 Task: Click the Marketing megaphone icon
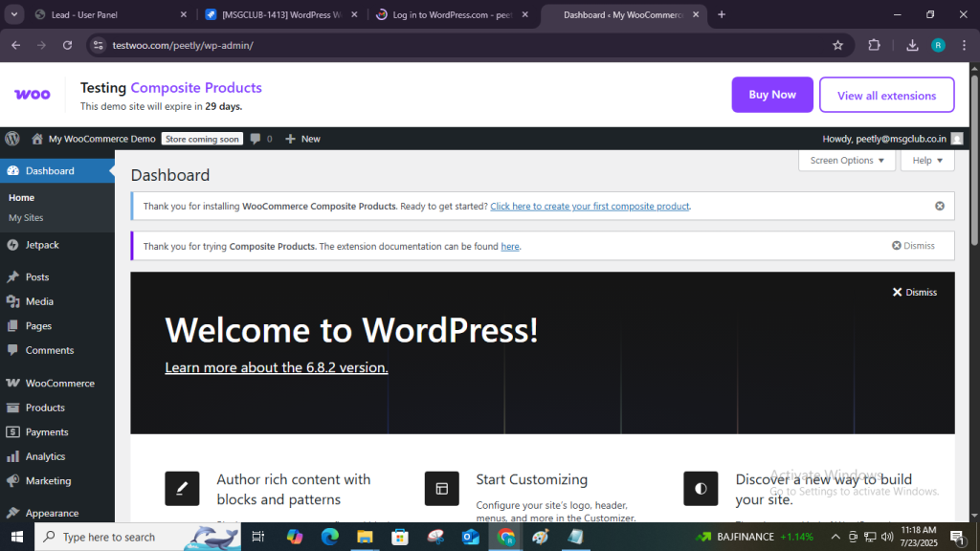coord(12,481)
